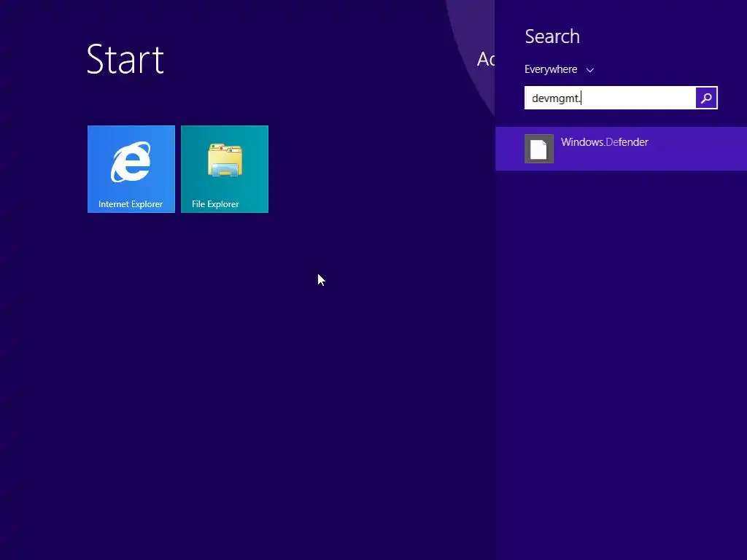Click the Search panel heading
Image resolution: width=747 pixels, height=560 pixels.
click(x=552, y=36)
